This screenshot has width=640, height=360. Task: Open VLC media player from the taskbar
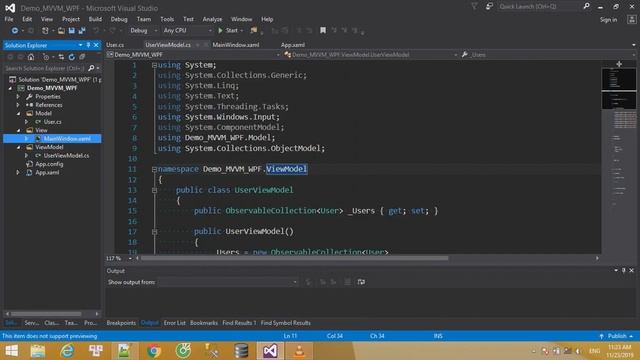click(299, 351)
